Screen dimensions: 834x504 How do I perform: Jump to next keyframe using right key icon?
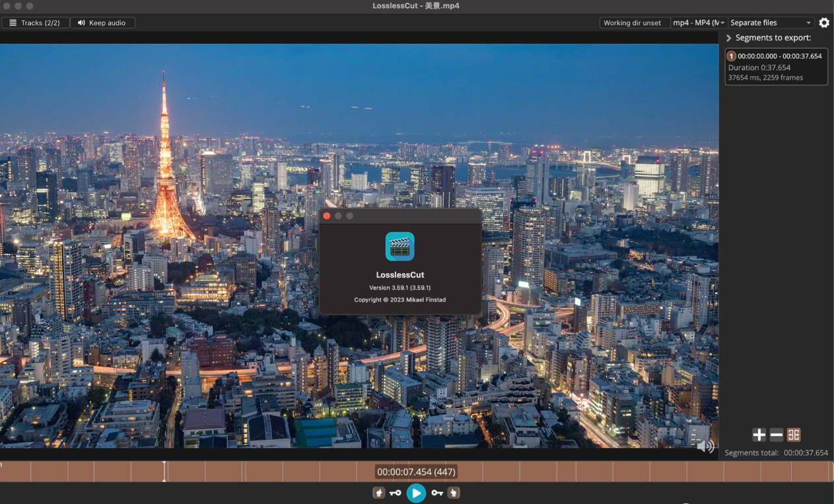[x=437, y=493]
